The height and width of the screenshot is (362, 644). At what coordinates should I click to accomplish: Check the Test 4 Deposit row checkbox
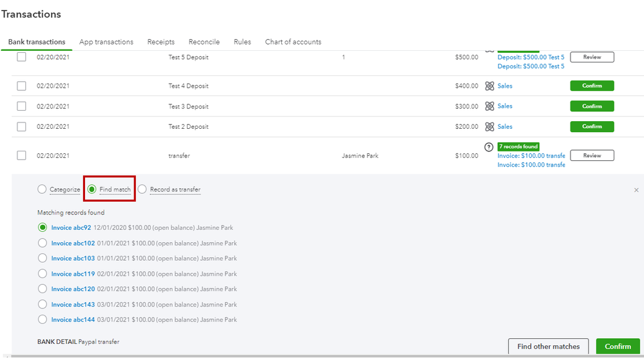click(x=21, y=86)
